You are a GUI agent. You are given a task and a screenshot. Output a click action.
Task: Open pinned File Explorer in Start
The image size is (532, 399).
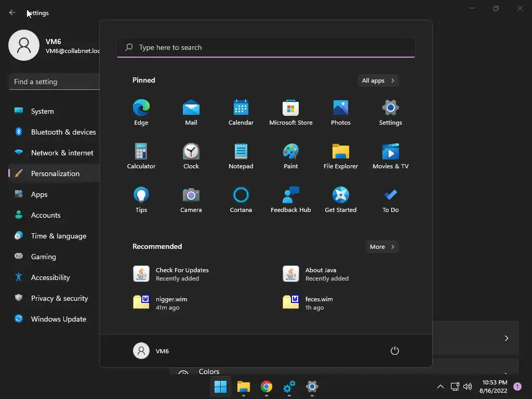click(x=341, y=156)
